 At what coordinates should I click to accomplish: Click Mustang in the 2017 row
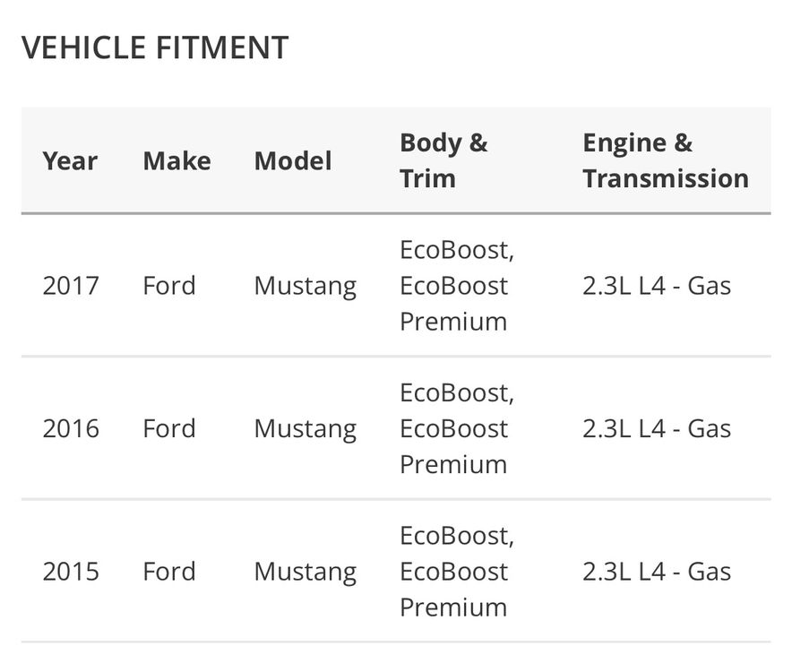[305, 286]
